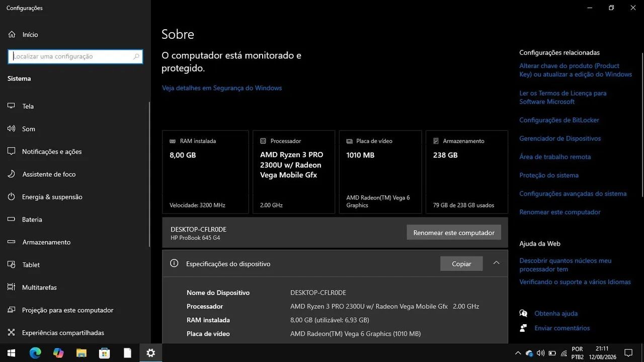
Task: Click the Renomear este computador button
Action: coord(454,233)
